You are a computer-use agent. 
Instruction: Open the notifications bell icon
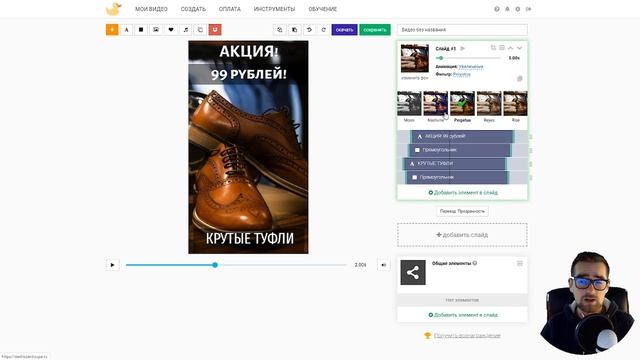pos(507,9)
